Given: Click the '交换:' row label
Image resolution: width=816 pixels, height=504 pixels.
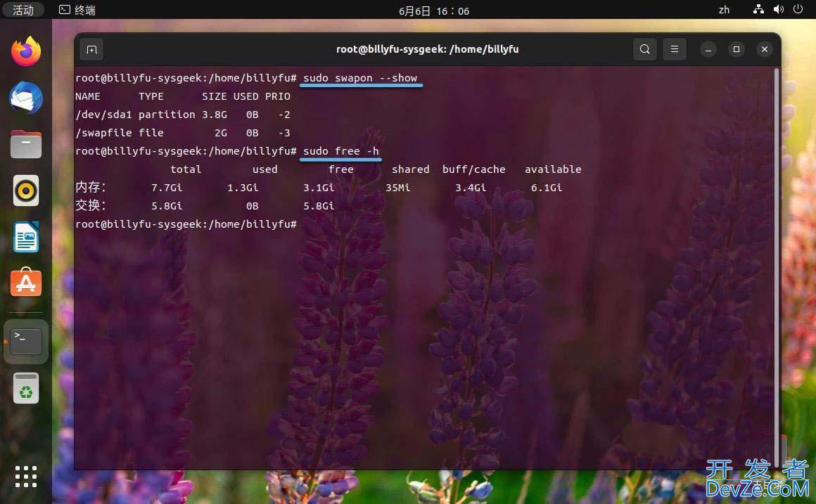Looking at the screenshot, I should [x=91, y=205].
